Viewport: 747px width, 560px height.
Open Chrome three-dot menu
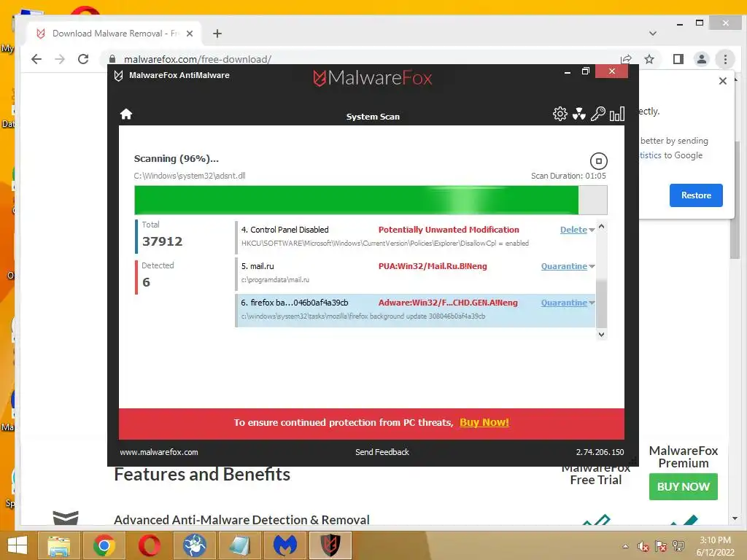[x=725, y=59]
